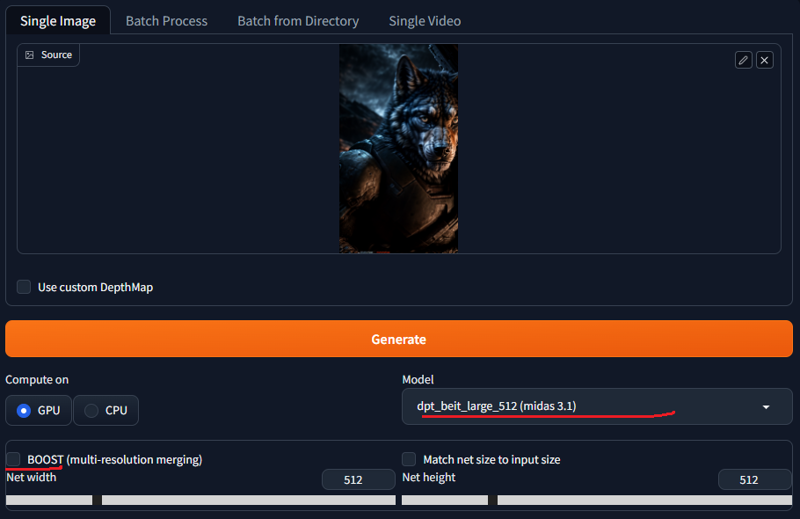Switch to the Single Video tab

click(x=424, y=21)
